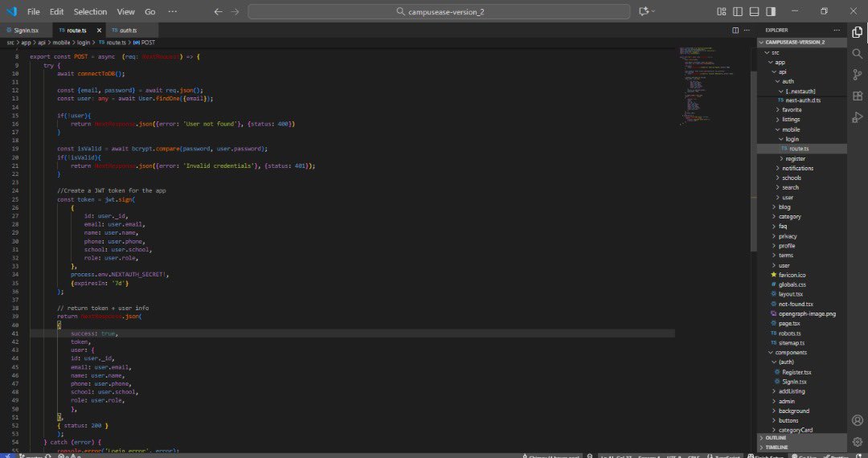Expand the favorite folder
The width and height of the screenshot is (868, 458).
point(802,110)
